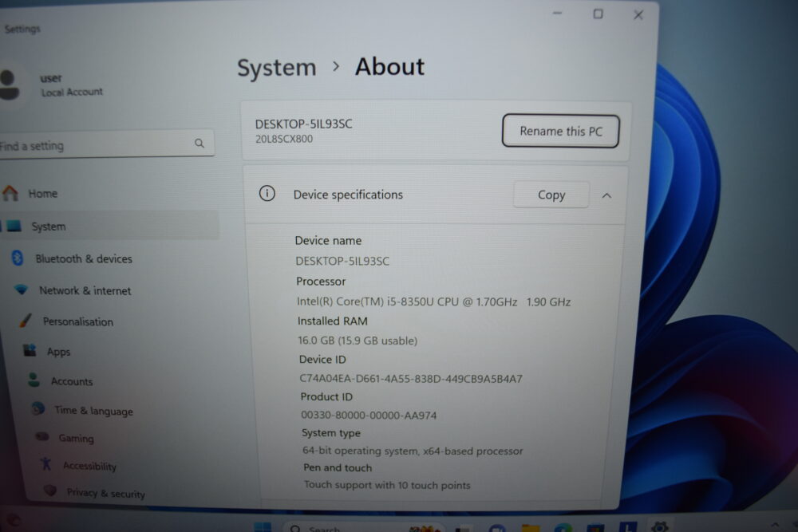Click the Accessibility figure icon
The width and height of the screenshot is (798, 532).
[x=46, y=464]
